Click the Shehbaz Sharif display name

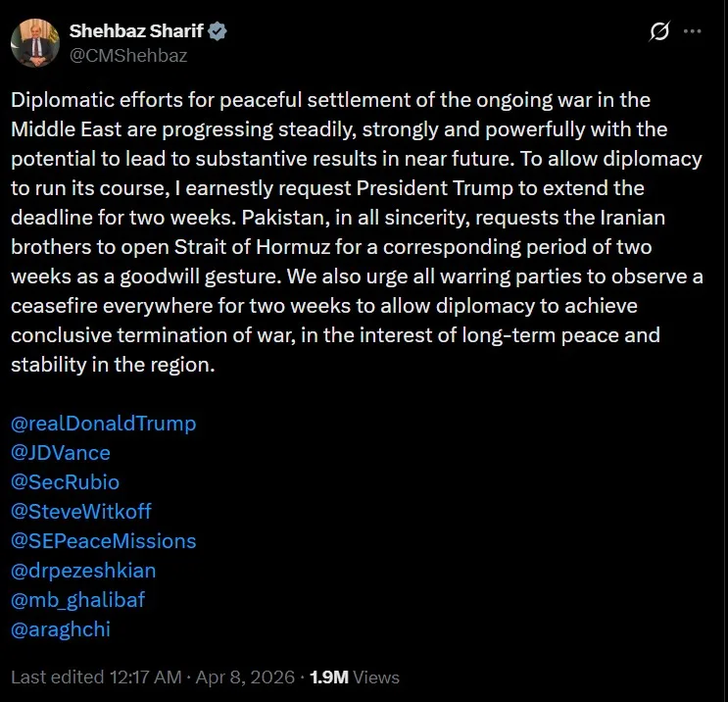(x=136, y=30)
